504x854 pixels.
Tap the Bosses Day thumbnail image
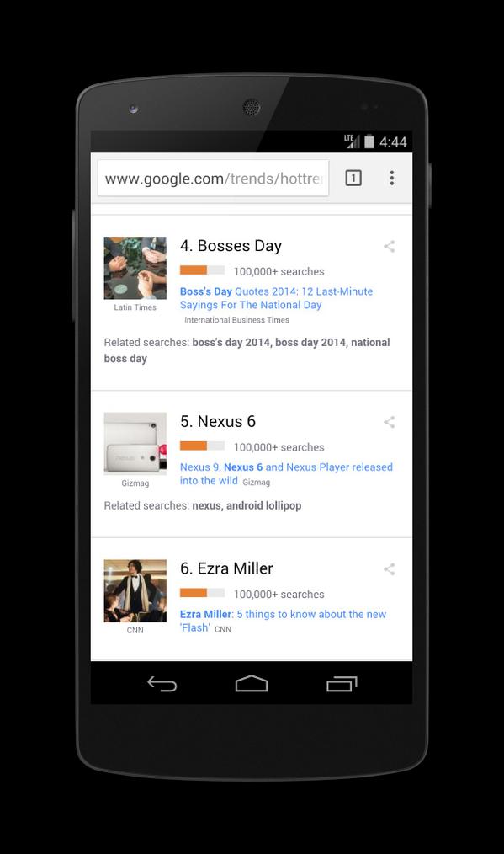[x=135, y=268]
